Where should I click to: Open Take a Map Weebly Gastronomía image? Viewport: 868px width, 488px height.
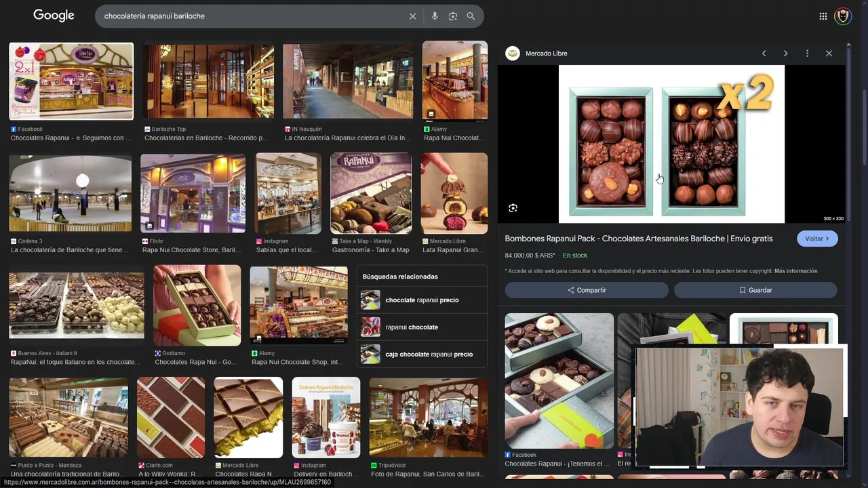pyautogui.click(x=371, y=193)
